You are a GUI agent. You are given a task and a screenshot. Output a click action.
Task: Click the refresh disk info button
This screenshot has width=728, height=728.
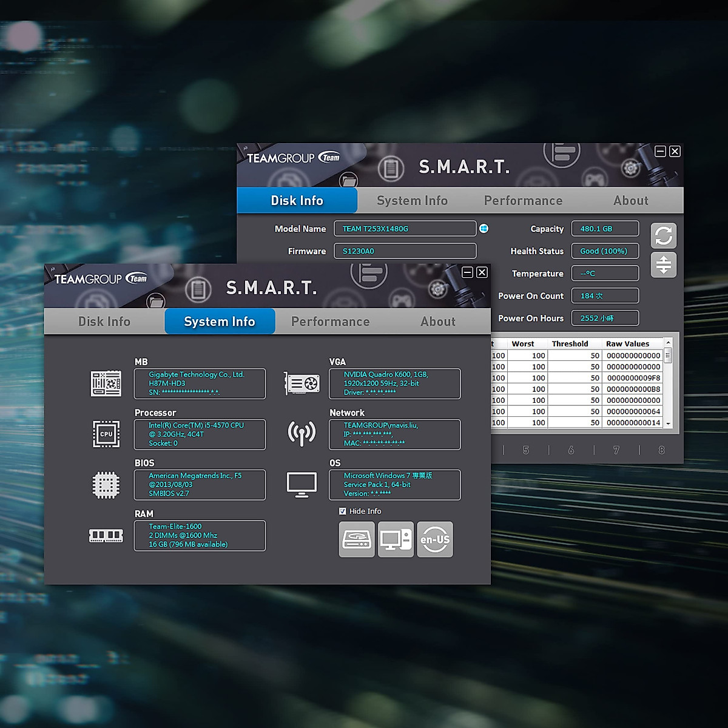click(x=663, y=236)
